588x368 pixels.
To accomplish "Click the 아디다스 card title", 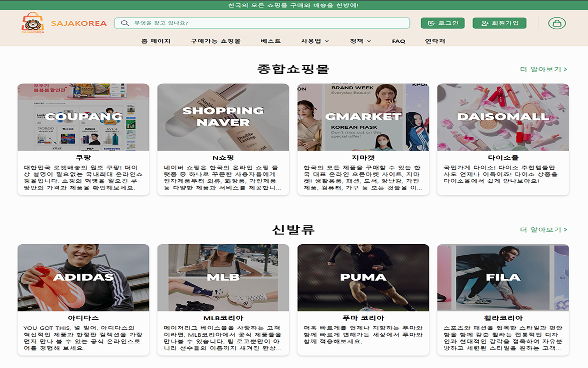I will [84, 318].
